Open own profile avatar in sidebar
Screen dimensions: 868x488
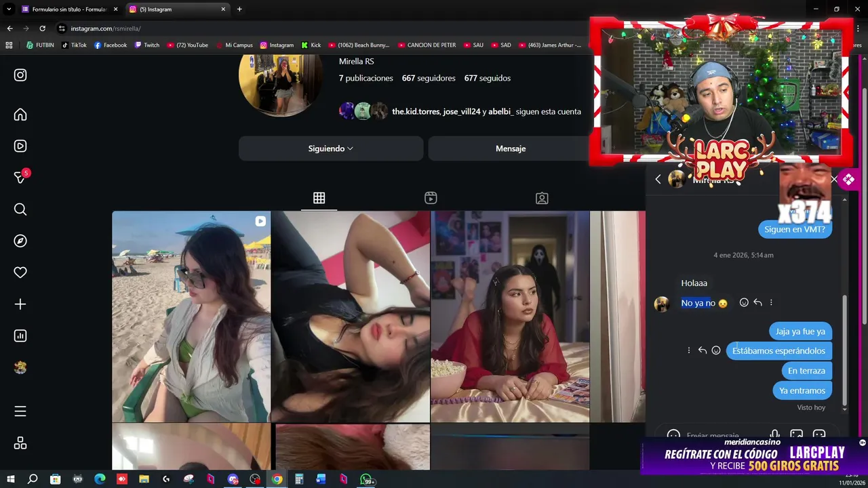point(20,367)
